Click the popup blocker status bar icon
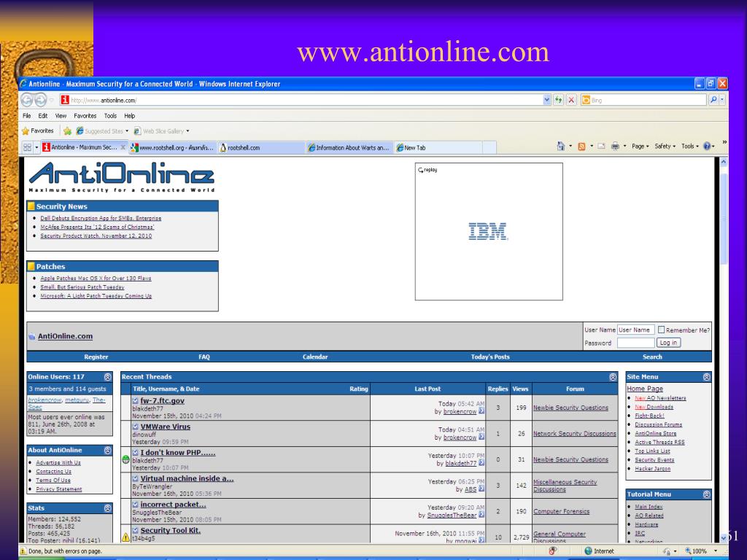Screen dimensions: 747x560 [x=553, y=551]
